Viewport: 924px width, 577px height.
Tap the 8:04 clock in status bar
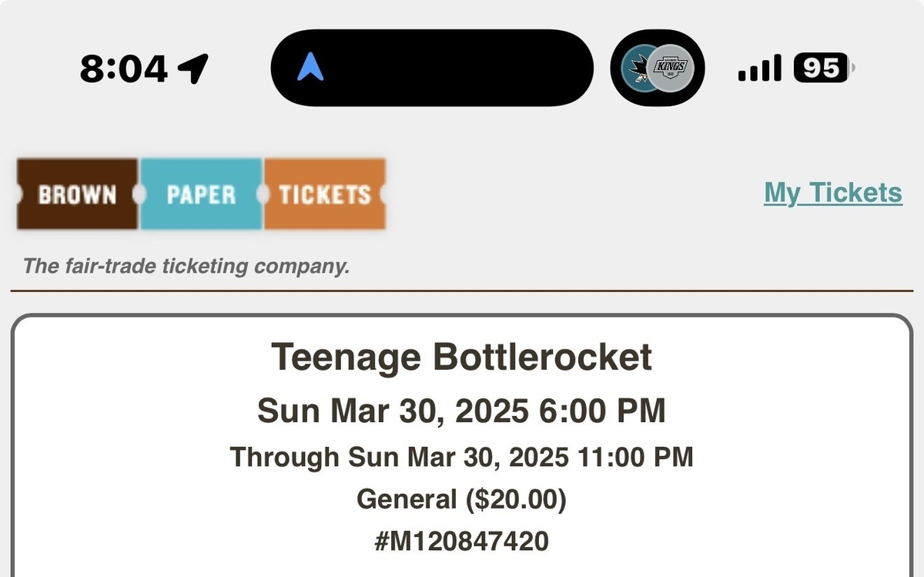(123, 69)
